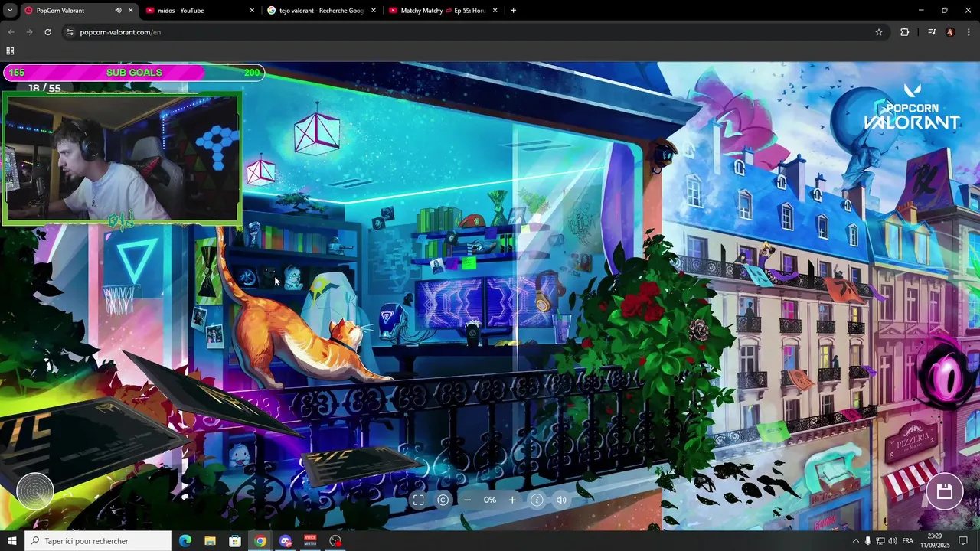The image size is (980, 551).
Task: Click the copyright credits icon
Action: tap(443, 500)
